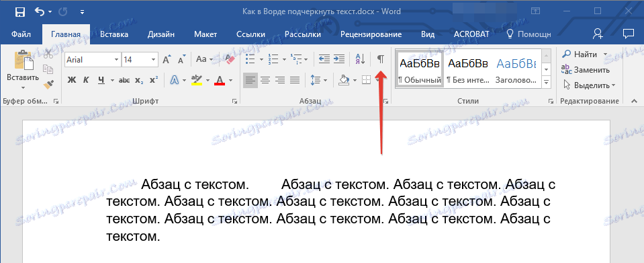Switch to the Ссылки tab
Viewport: 644px width, 263px height.
point(250,34)
